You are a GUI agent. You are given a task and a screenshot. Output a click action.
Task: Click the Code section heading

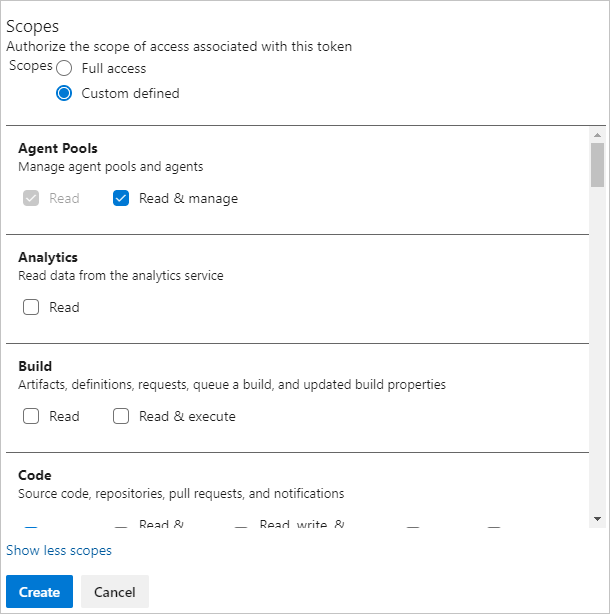pos(34,475)
